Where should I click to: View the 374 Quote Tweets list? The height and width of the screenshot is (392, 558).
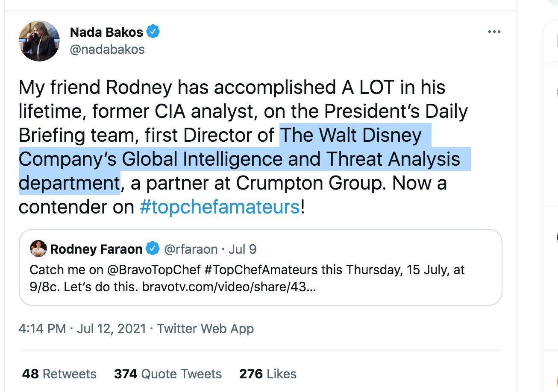click(167, 374)
